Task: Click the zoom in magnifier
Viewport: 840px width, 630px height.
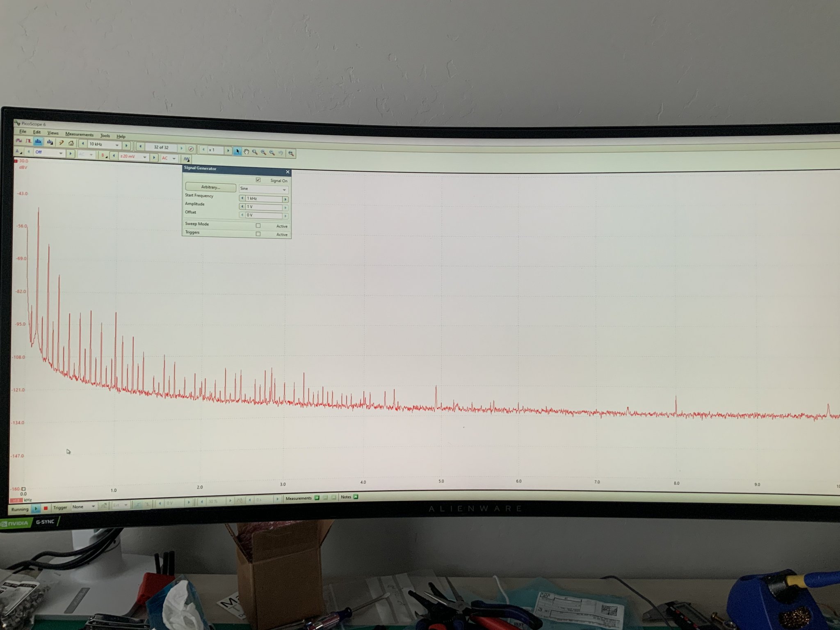Action: 263,152
